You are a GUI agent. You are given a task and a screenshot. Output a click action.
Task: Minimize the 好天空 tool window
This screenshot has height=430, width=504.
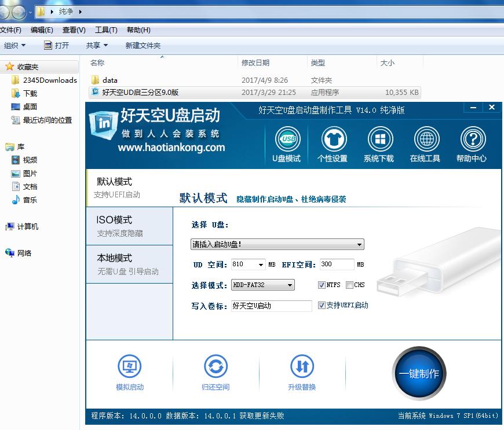coord(473,108)
